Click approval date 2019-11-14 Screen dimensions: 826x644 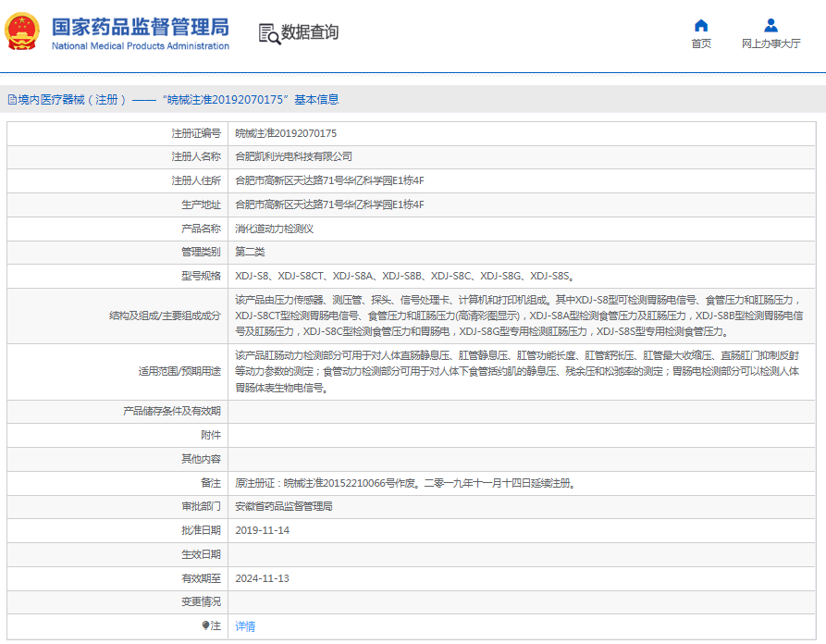pyautogui.click(x=263, y=530)
